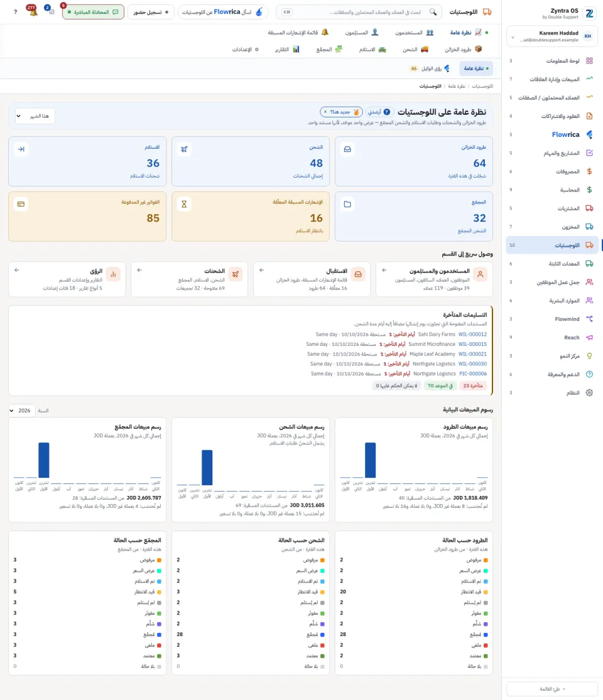This screenshot has height=700, width=603.
Task: Click the الرؤى bar chart card icon
Action: [x=114, y=274]
